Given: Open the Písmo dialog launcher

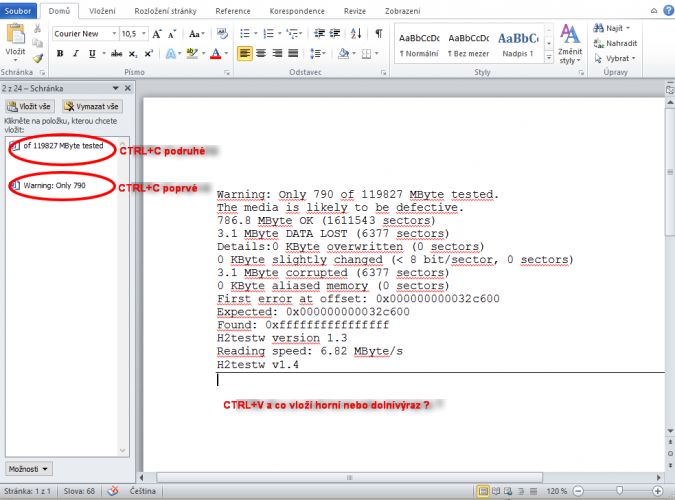Looking at the screenshot, I should pos(227,73).
